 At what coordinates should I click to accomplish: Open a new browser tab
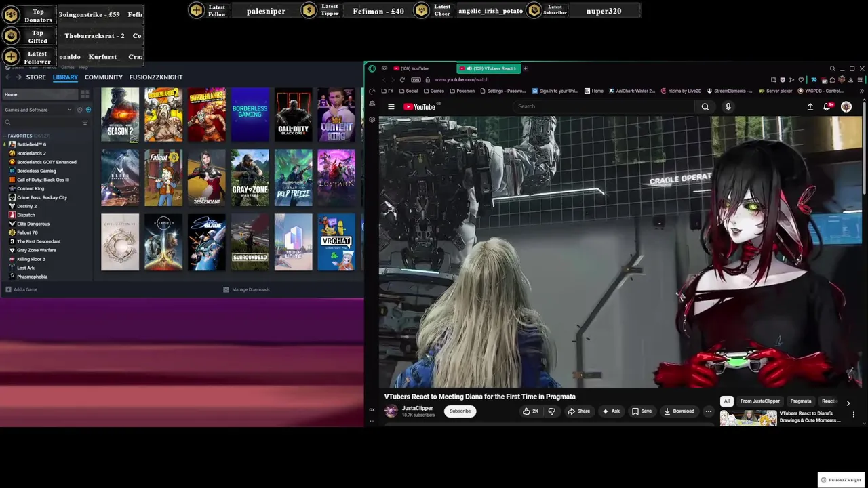point(525,68)
